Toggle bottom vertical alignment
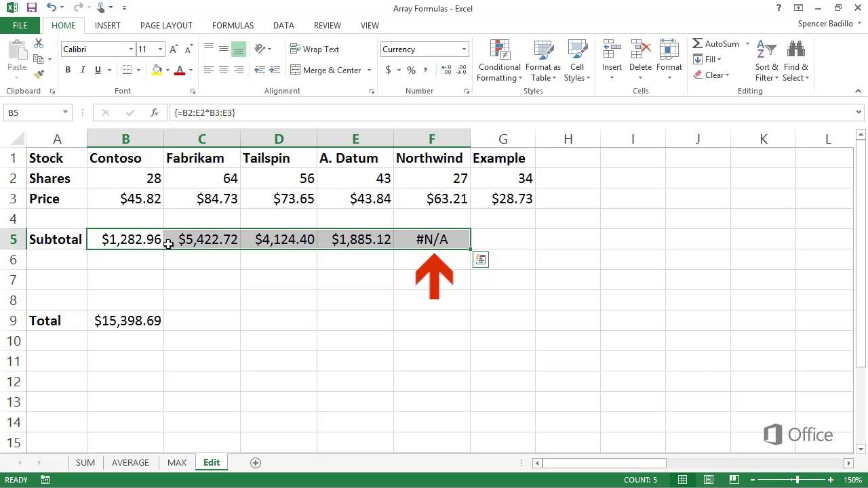This screenshot has height=488, width=868. pyautogui.click(x=239, y=49)
